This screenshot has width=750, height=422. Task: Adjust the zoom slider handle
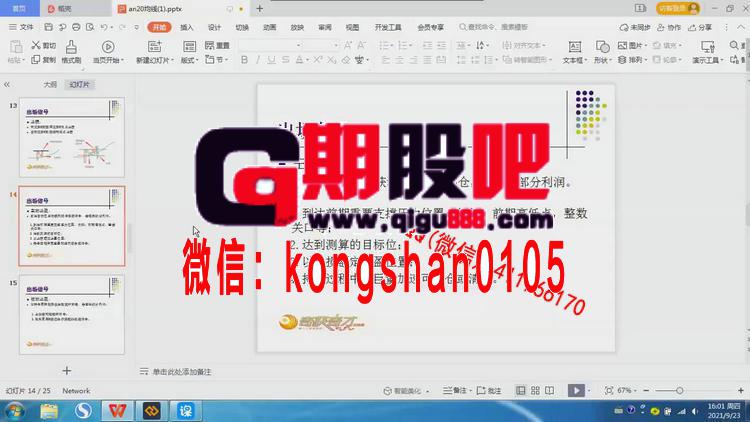coord(679,391)
